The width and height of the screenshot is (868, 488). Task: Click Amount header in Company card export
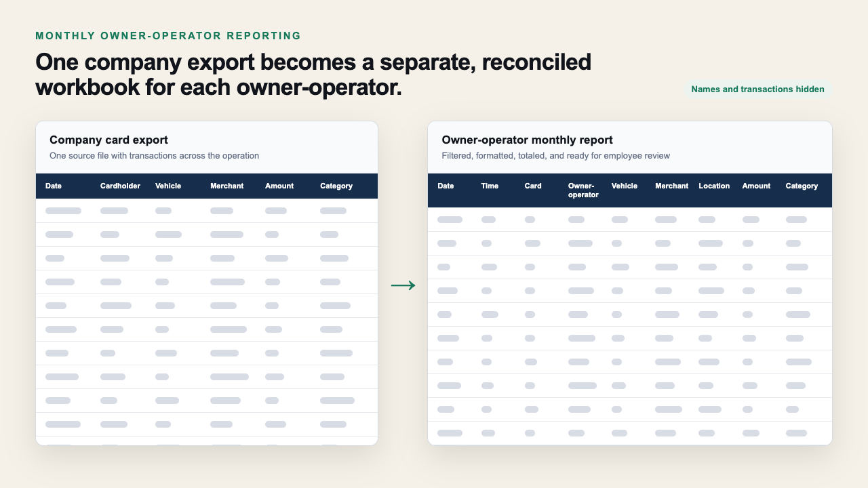279,186
